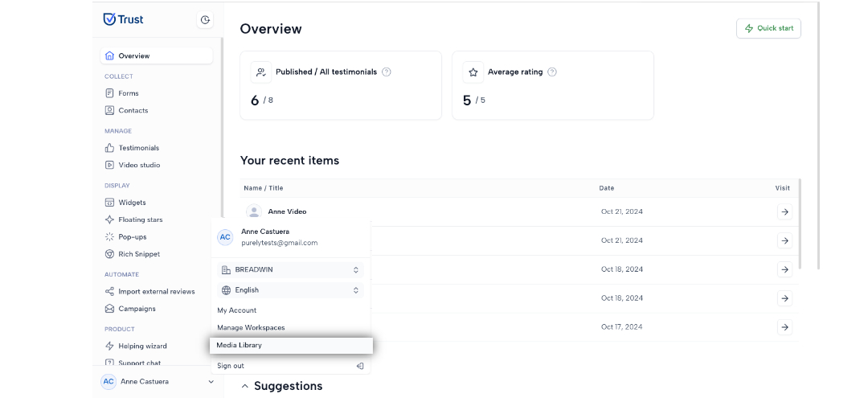The height and width of the screenshot is (402, 868).
Task: Click the sidebar collapse icon near Trust logo
Action: (205, 20)
